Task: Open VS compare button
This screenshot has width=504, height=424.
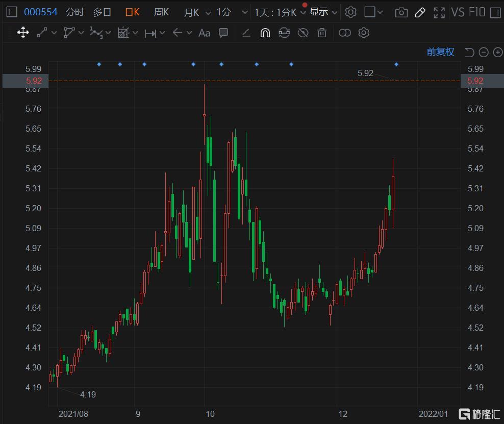Action: click(x=458, y=12)
